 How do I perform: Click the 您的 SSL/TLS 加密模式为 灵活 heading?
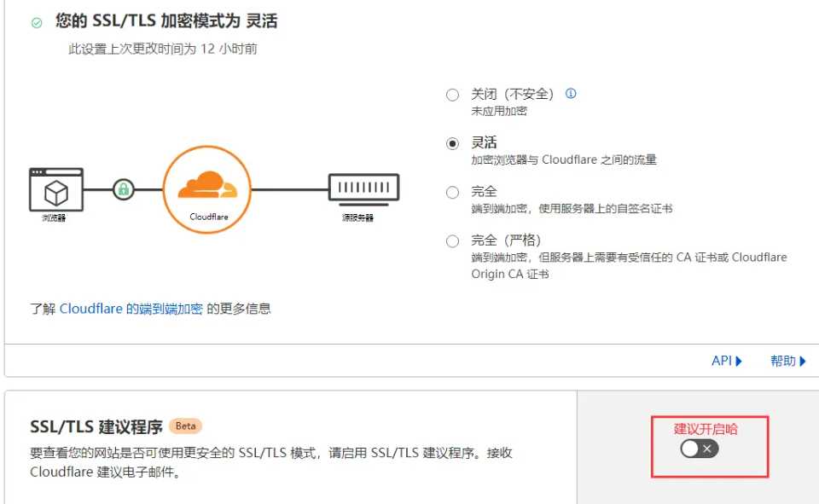(x=166, y=20)
